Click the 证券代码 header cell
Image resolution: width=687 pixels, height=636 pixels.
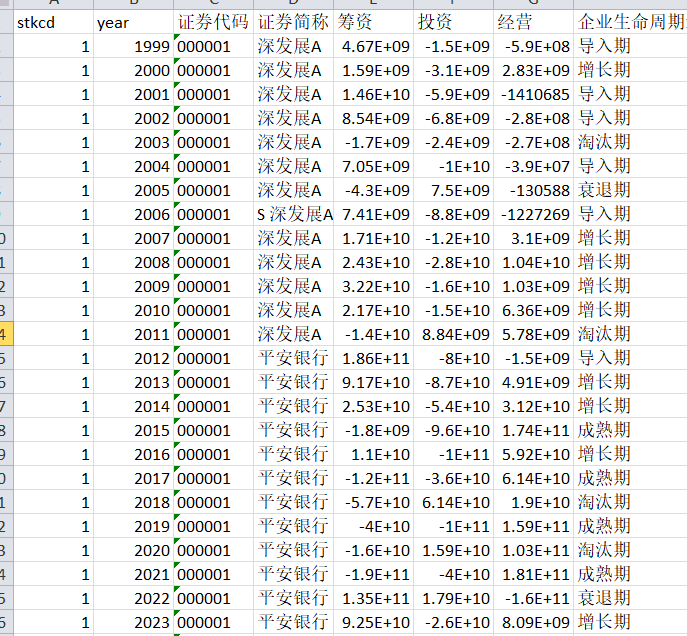213,22
